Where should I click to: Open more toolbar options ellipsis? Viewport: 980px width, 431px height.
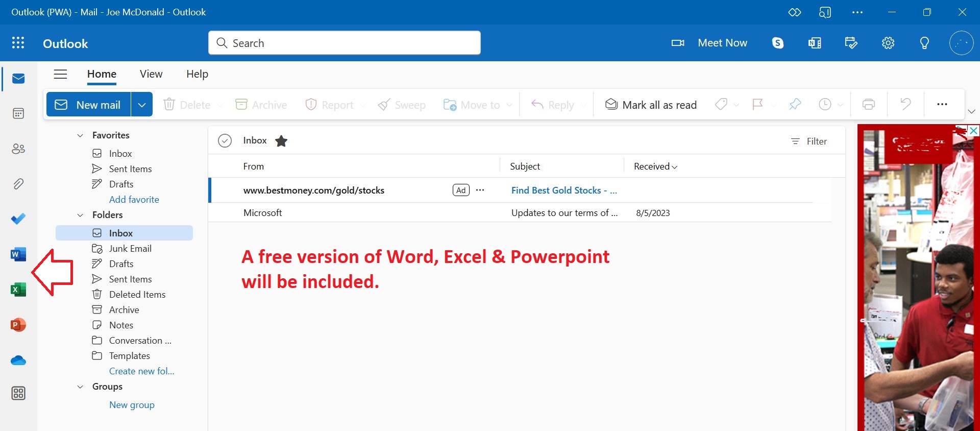(942, 105)
